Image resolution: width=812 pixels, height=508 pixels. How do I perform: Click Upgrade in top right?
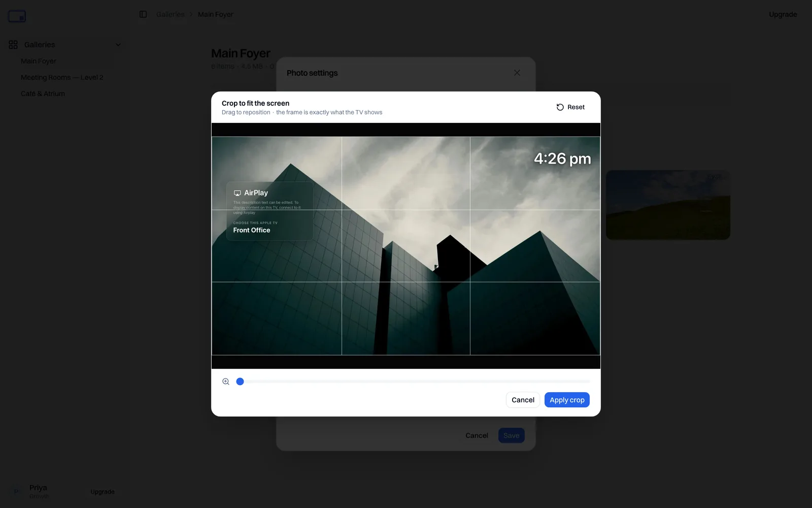[783, 14]
